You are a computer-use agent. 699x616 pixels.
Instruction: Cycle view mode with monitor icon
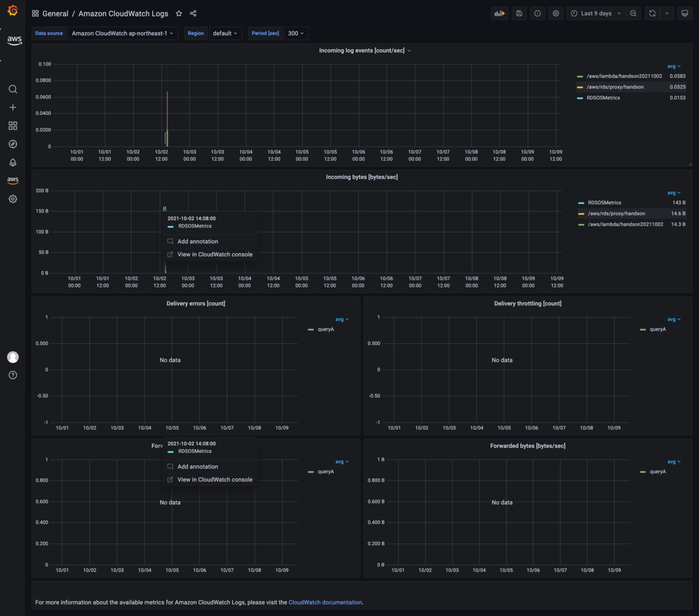[685, 13]
